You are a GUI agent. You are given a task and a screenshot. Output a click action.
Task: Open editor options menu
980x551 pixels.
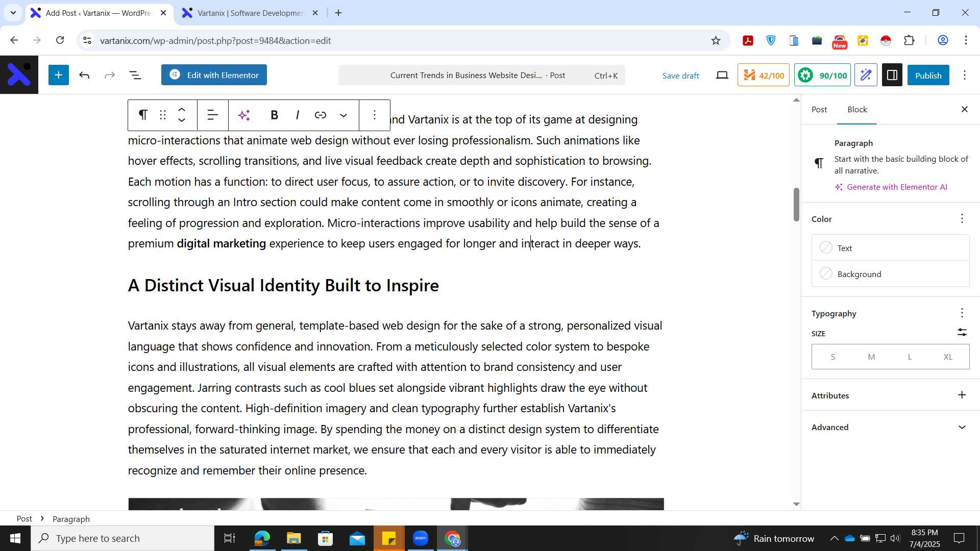tap(964, 76)
